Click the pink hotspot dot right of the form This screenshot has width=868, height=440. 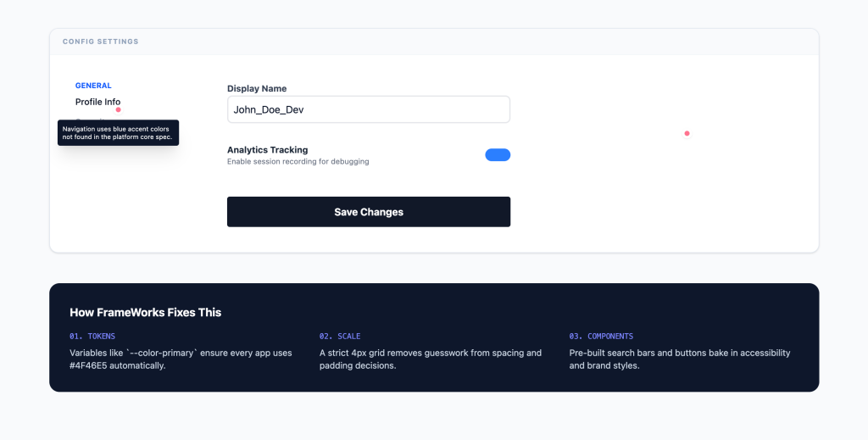pos(687,133)
